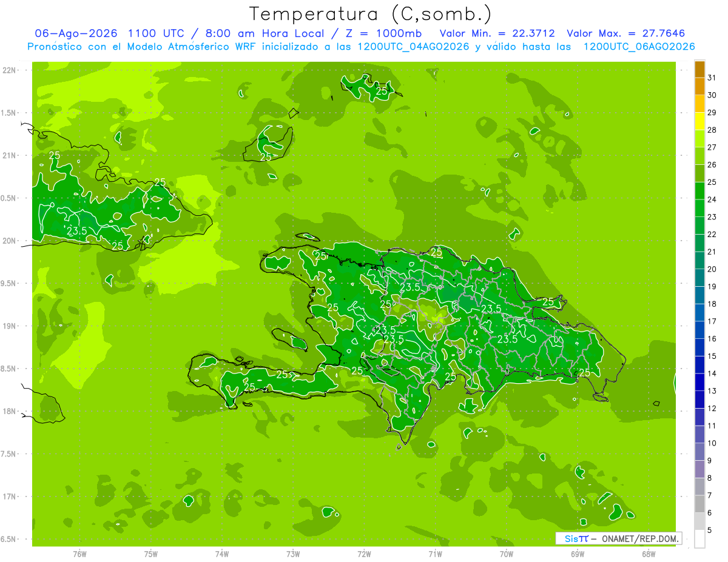Click the '10' colorbar label
This screenshot has height=562, width=728.
712,443
